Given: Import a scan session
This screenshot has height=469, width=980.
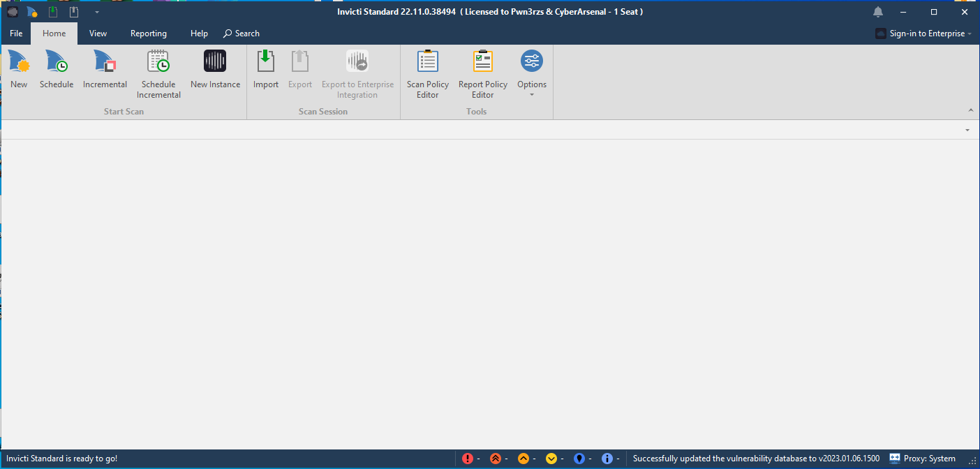Looking at the screenshot, I should [265, 70].
